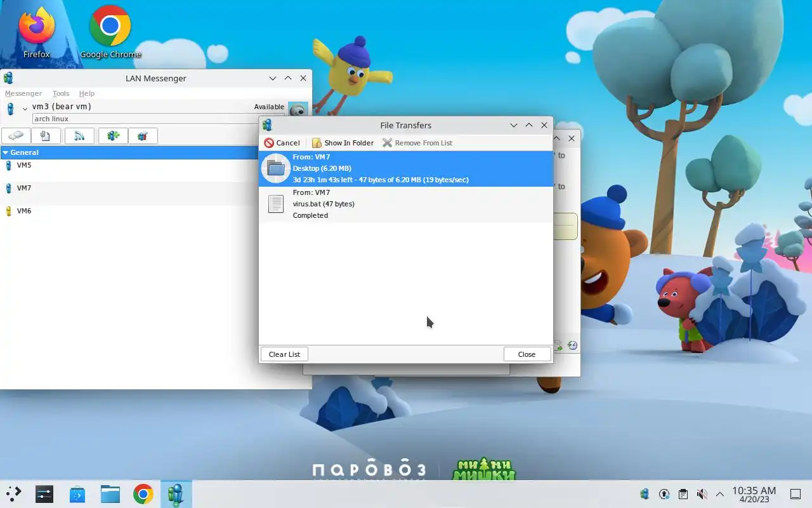812x508 pixels.
Task: Click the 'Available' status text
Action: coord(269,107)
